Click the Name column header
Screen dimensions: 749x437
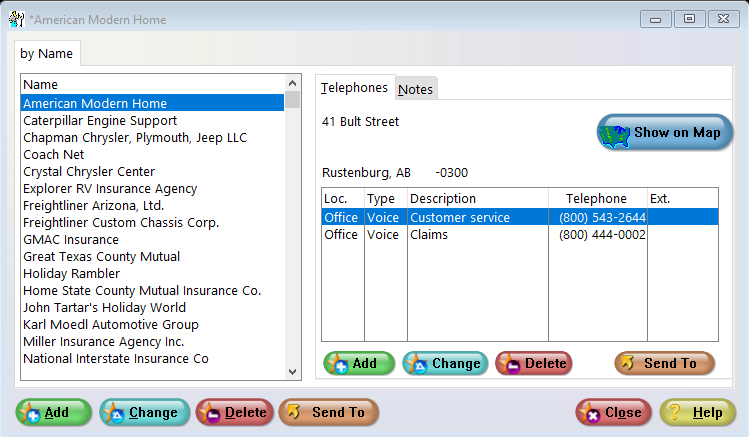[x=153, y=85]
